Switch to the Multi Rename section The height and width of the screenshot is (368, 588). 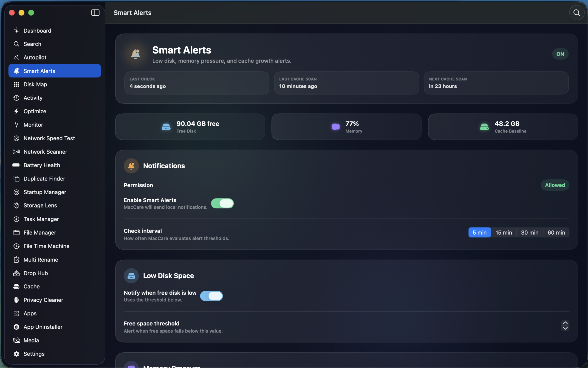(x=55, y=260)
